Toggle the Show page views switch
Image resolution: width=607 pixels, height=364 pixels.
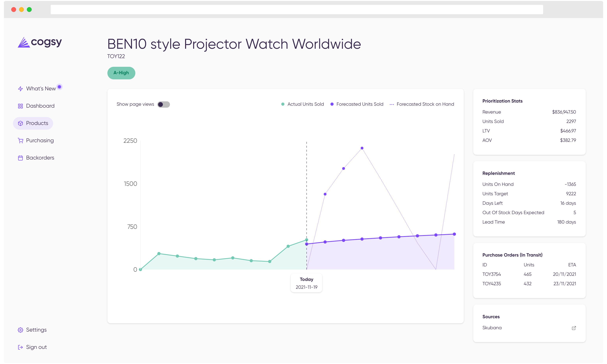[x=163, y=105]
